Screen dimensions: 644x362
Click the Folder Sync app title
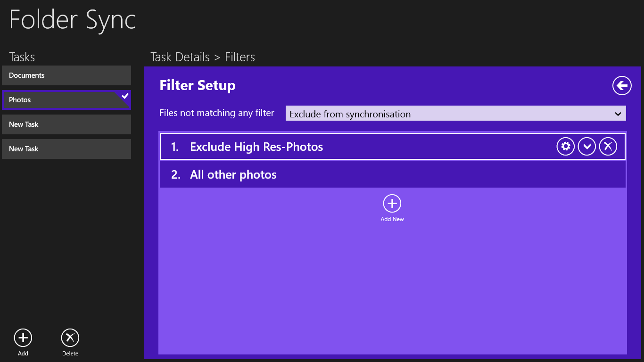(x=73, y=20)
